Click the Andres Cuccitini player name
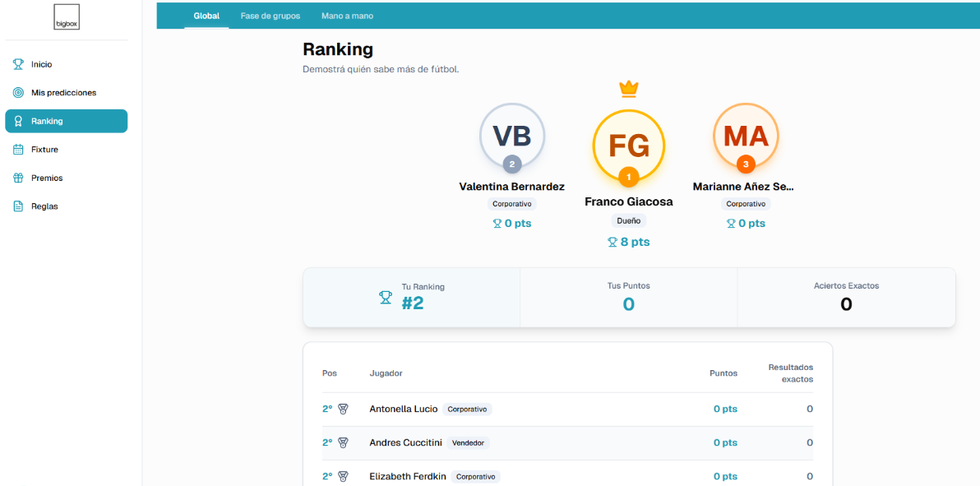Viewport: 980px width, 486px height. [405, 442]
